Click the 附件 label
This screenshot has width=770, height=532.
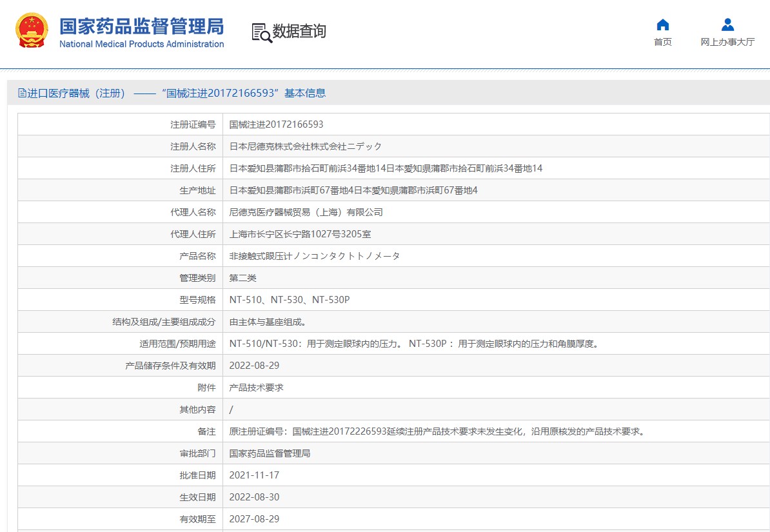(207, 388)
